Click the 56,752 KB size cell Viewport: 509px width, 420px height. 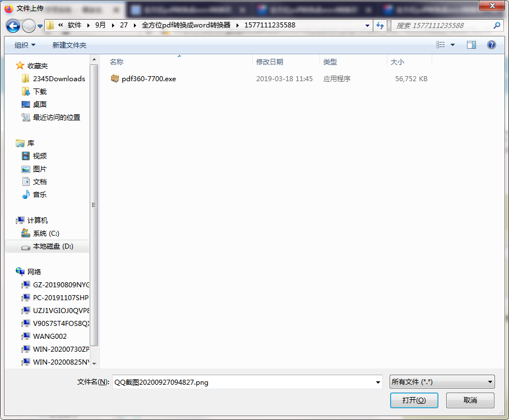411,79
